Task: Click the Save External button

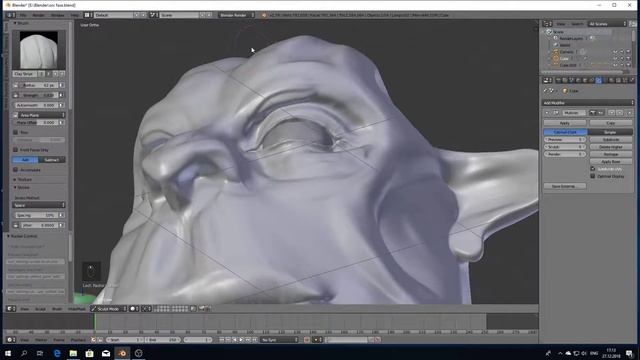Action: tap(565, 186)
